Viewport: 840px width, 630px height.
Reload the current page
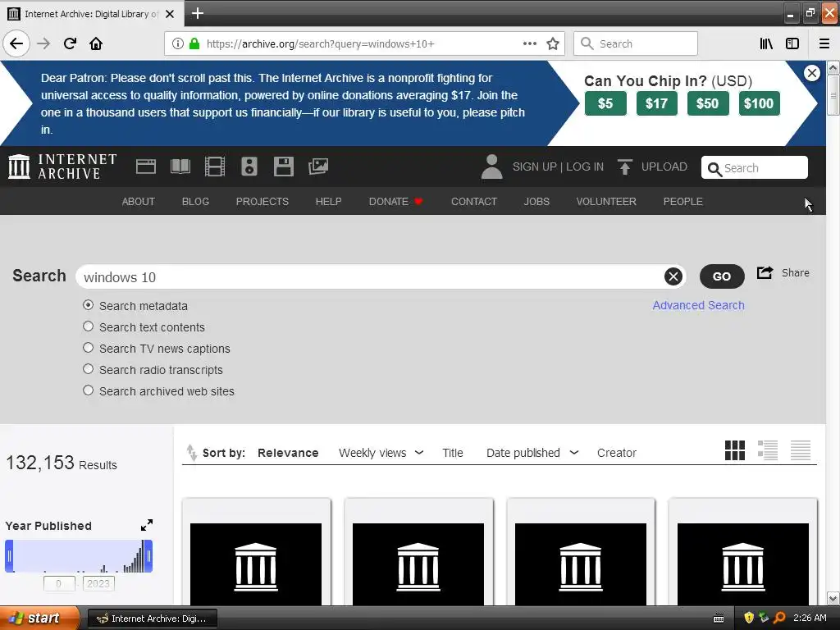click(x=70, y=43)
